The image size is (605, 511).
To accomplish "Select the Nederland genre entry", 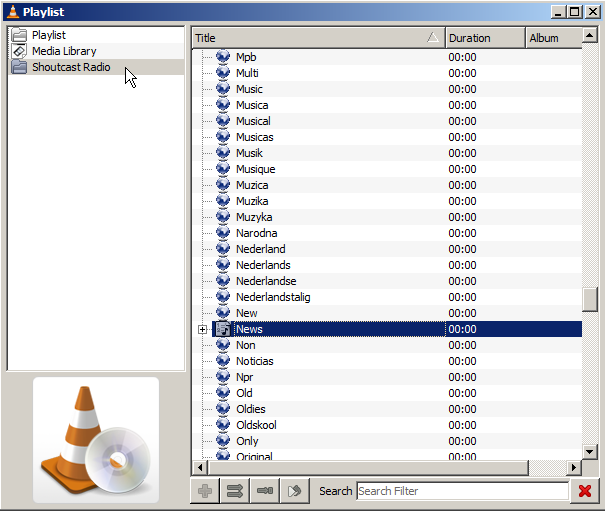I will [260, 249].
